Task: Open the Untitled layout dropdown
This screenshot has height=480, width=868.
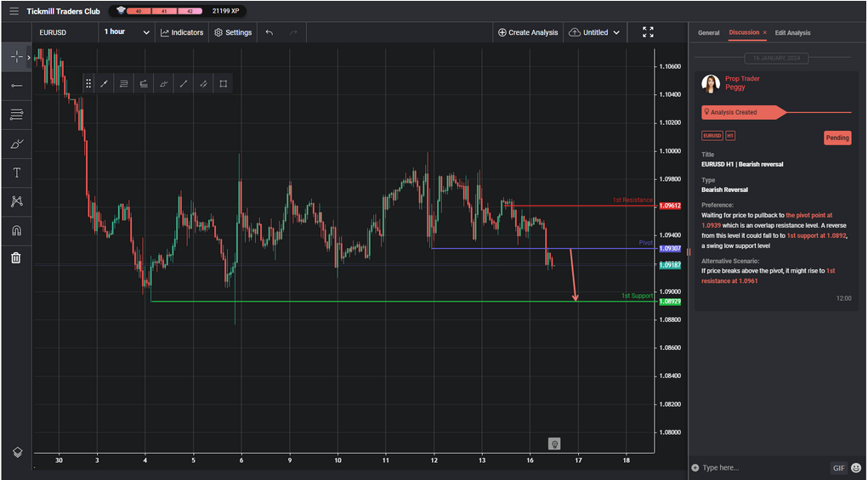Action: (594, 32)
